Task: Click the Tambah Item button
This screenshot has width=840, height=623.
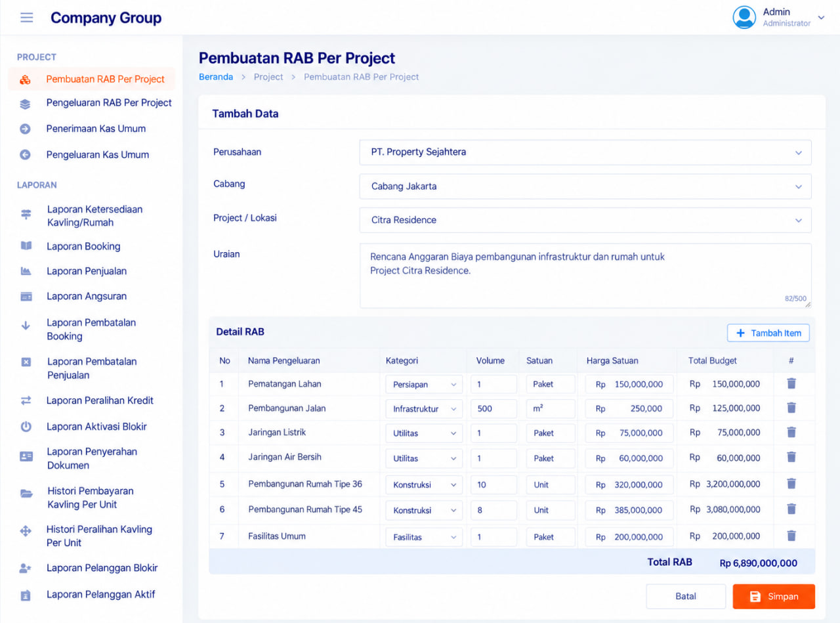Action: 768,333
